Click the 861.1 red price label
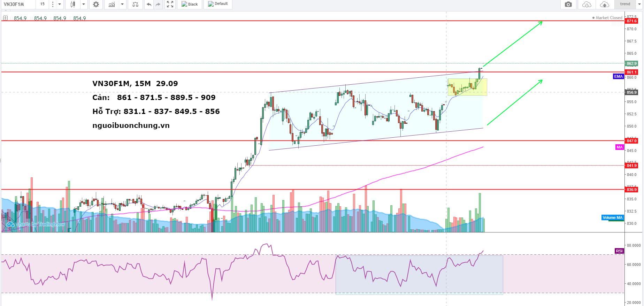 pos(632,72)
